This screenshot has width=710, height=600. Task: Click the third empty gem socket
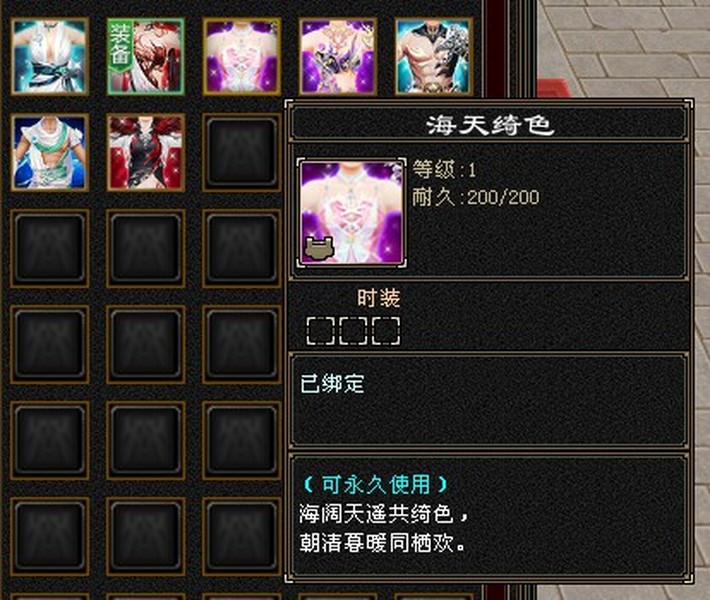386,331
